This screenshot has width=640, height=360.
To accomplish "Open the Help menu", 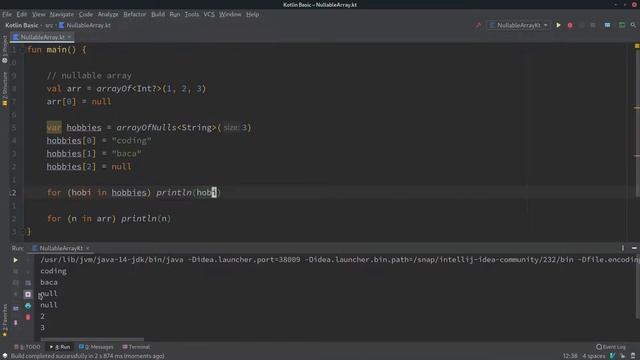I will click(x=252, y=14).
